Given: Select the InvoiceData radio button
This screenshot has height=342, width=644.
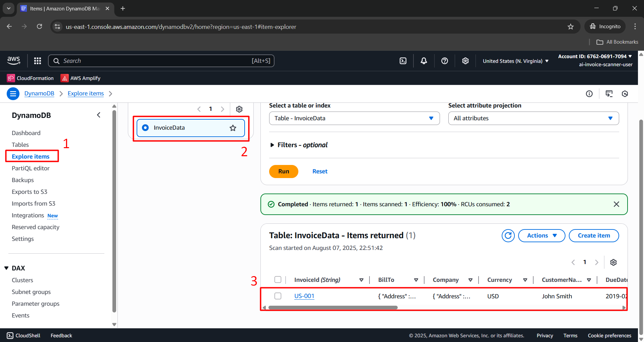Looking at the screenshot, I should click(145, 128).
